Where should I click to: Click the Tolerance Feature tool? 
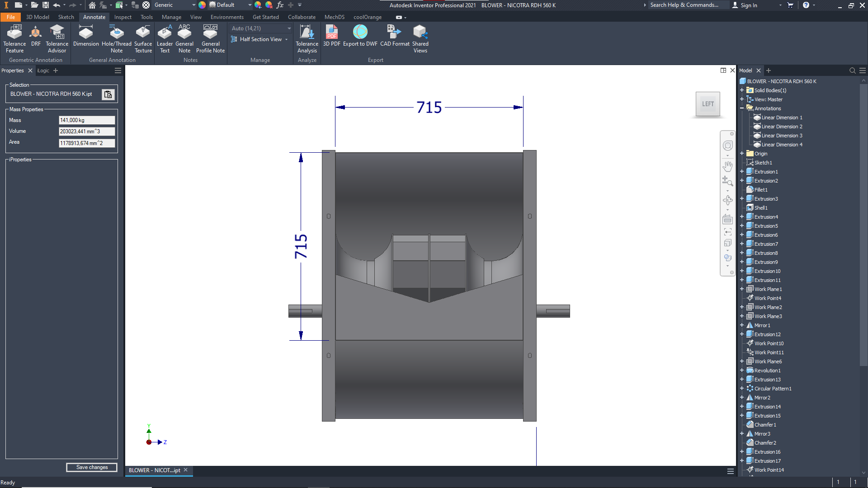[14, 38]
